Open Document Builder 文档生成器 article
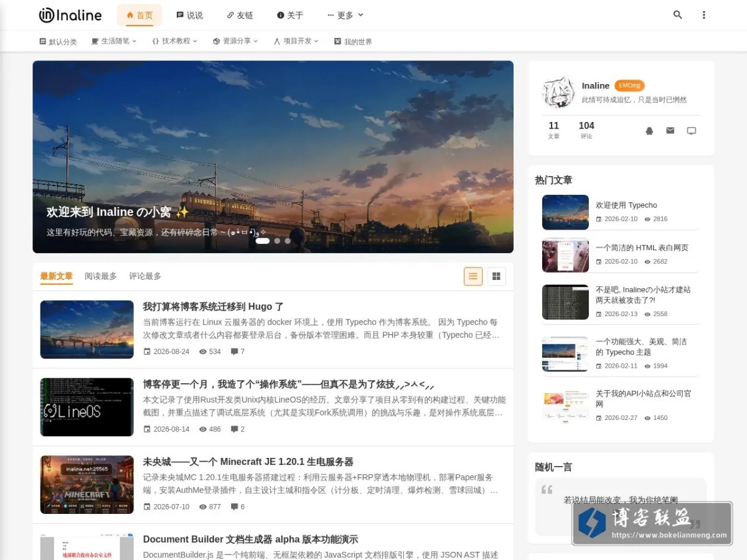 [251, 539]
